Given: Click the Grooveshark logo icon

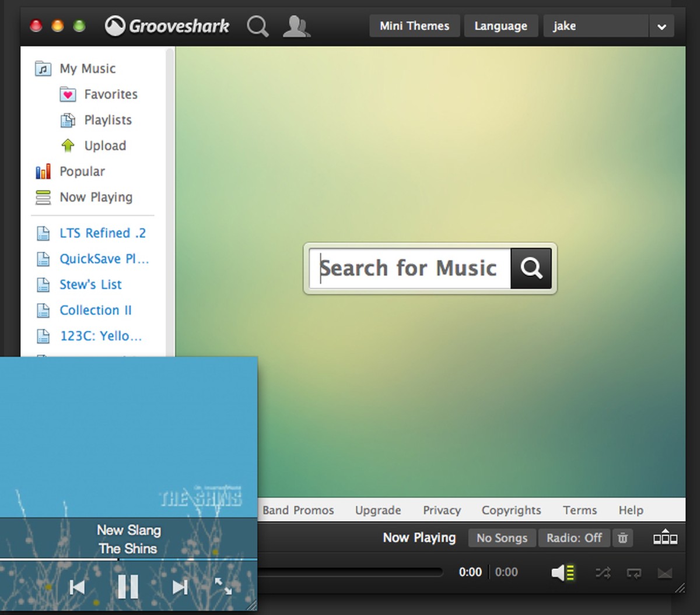Looking at the screenshot, I should (x=115, y=26).
